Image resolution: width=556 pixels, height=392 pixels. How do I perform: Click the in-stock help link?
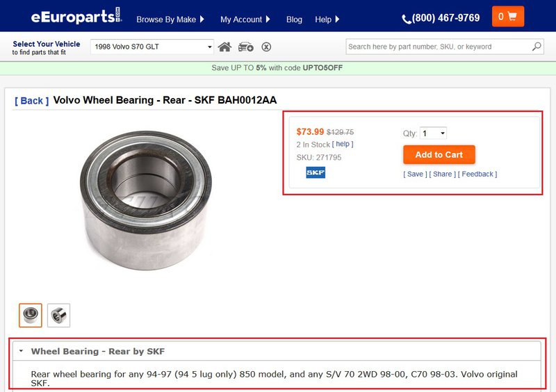point(343,144)
